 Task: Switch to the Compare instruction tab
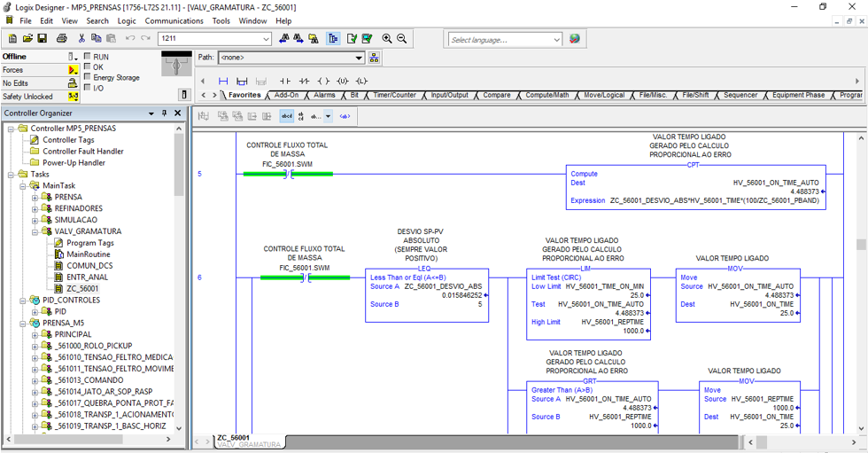497,95
